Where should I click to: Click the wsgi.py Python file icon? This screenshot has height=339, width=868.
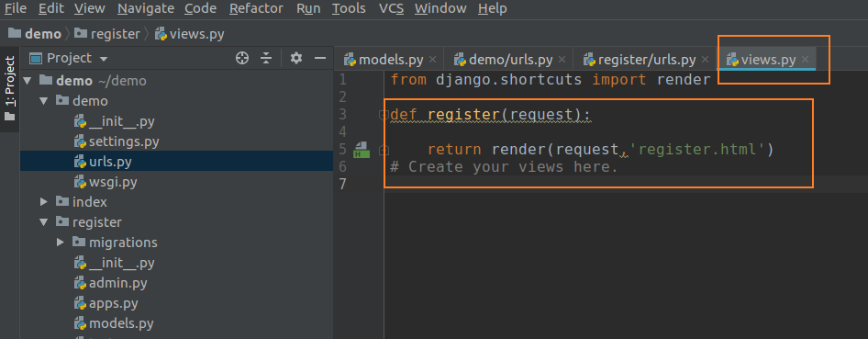click(80, 182)
